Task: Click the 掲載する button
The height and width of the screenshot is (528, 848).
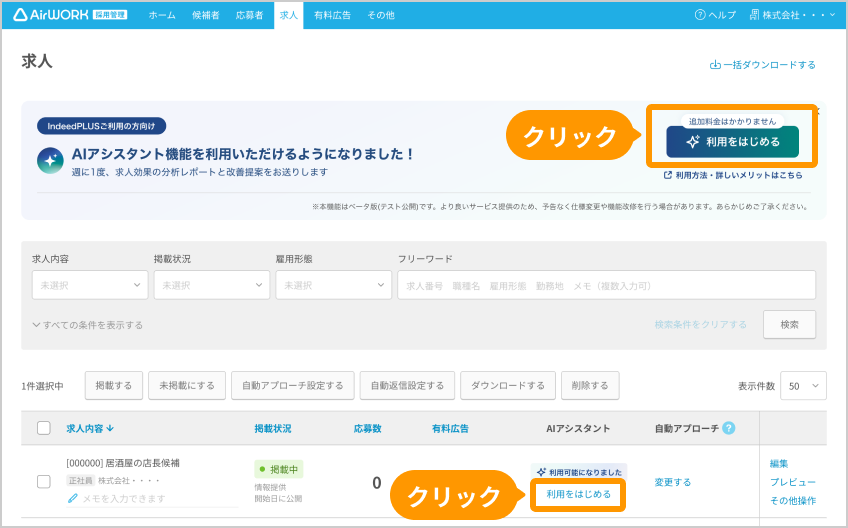Action: pos(114,386)
